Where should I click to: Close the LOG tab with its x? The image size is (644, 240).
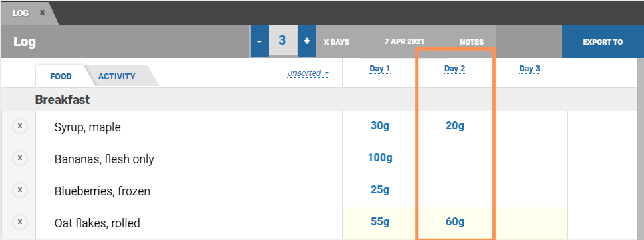coord(42,13)
